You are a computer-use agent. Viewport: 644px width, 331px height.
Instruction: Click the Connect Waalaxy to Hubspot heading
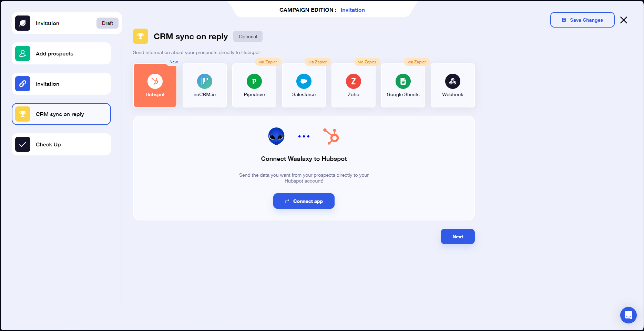[304, 159]
